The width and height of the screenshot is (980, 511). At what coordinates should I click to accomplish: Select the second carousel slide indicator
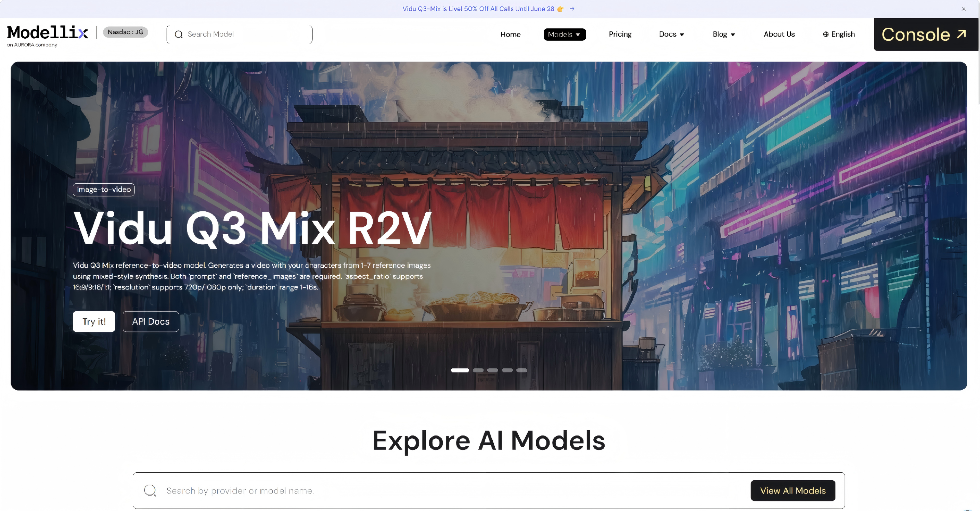point(478,370)
